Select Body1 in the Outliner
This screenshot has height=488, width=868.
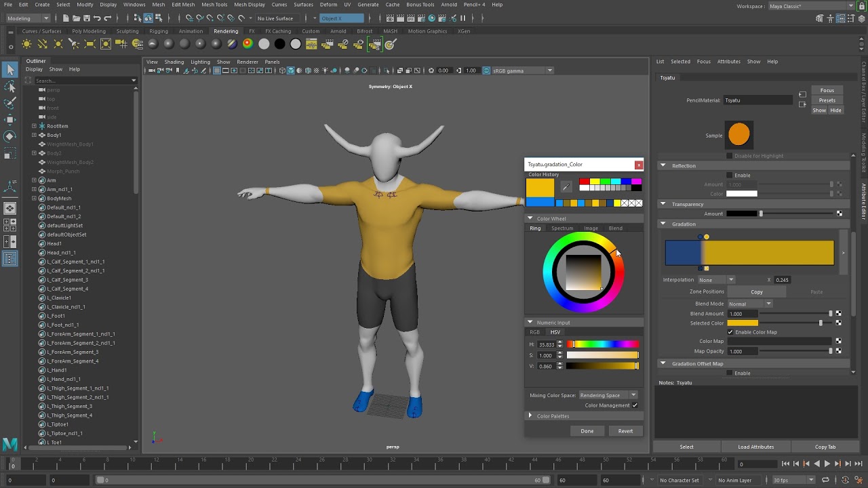[x=54, y=135]
